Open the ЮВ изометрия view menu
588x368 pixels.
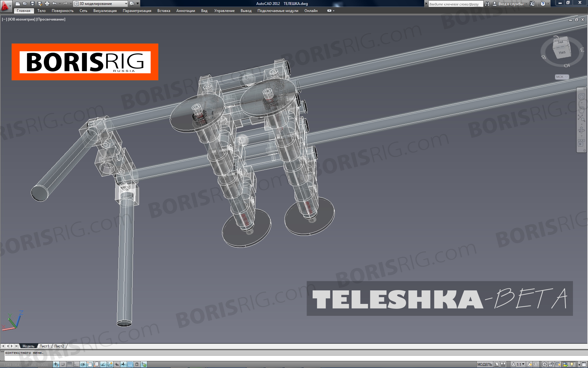(x=21, y=19)
